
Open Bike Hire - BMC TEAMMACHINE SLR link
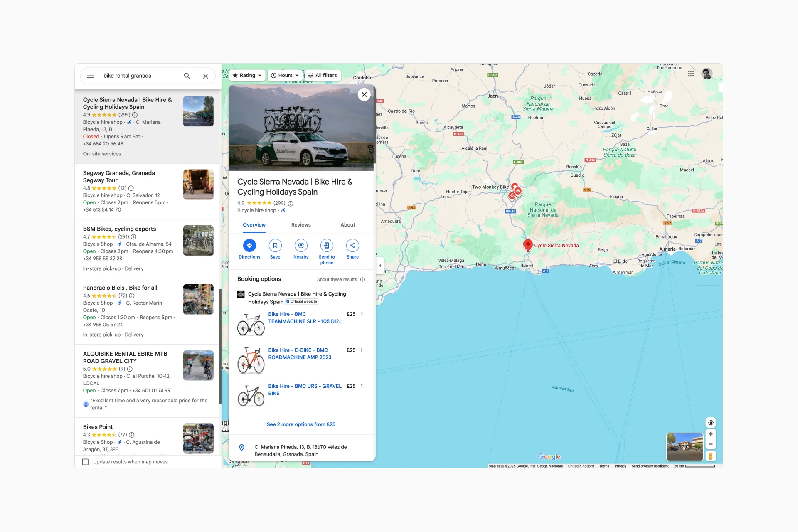click(x=305, y=318)
